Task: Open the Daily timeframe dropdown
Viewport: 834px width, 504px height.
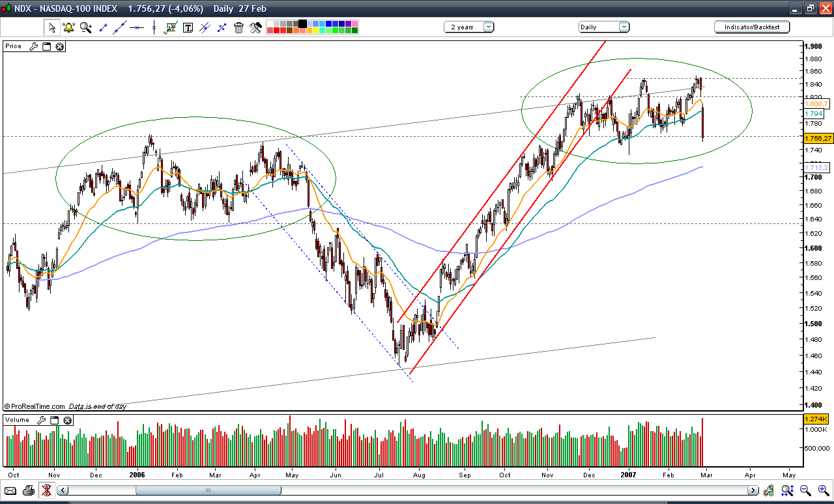Action: [x=604, y=27]
